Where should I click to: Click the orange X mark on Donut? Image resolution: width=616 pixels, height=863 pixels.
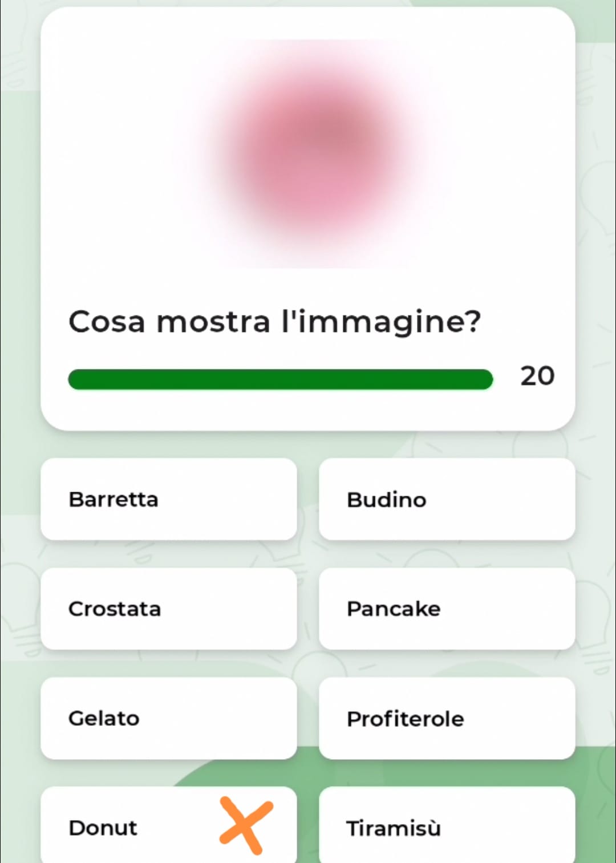point(246,825)
